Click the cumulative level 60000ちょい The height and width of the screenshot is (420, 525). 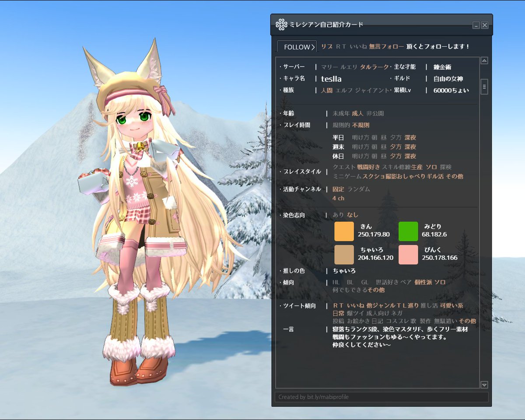point(451,90)
